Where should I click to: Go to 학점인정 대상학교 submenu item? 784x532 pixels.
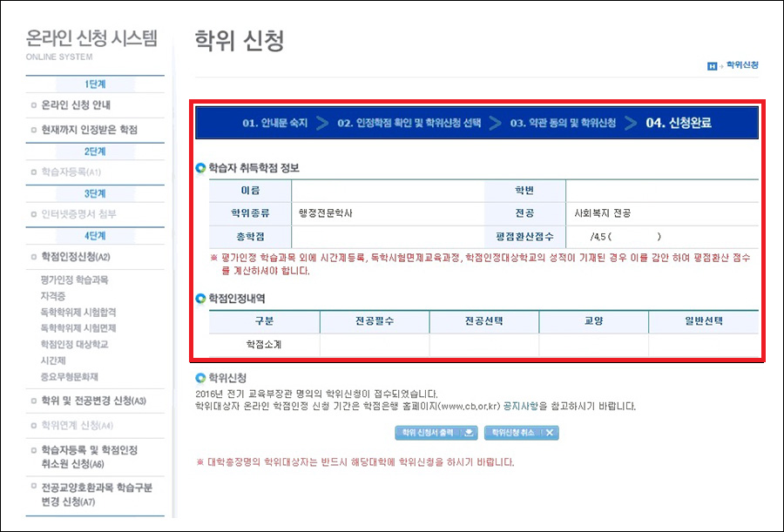point(74,344)
